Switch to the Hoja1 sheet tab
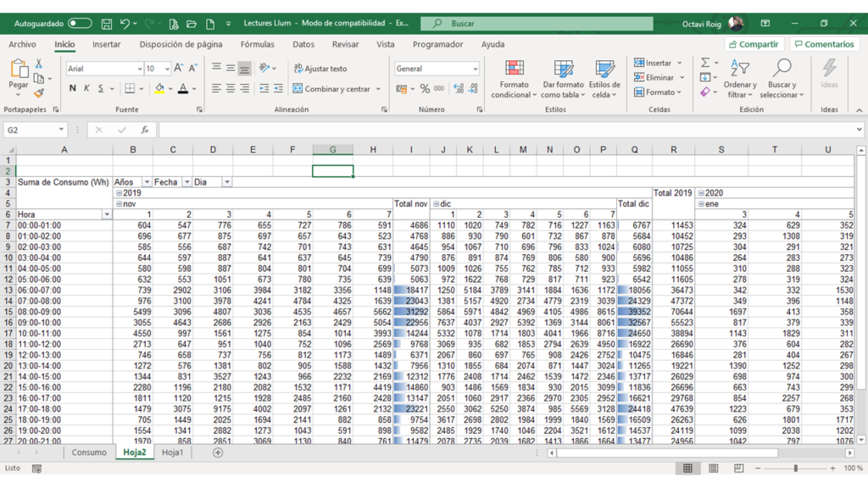The height and width of the screenshot is (488, 868). click(172, 452)
